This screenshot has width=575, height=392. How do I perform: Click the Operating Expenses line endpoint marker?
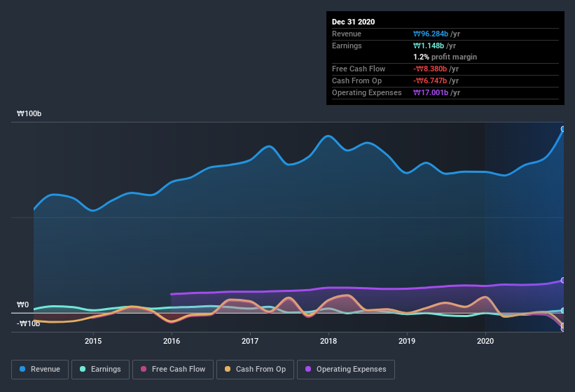click(563, 280)
